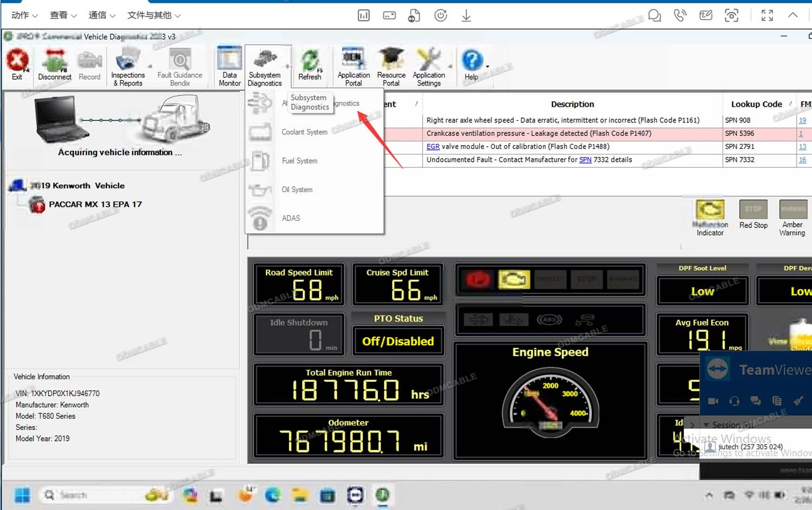Click the Odometer readout panel
Screen dimensions: 812x510
click(x=349, y=436)
